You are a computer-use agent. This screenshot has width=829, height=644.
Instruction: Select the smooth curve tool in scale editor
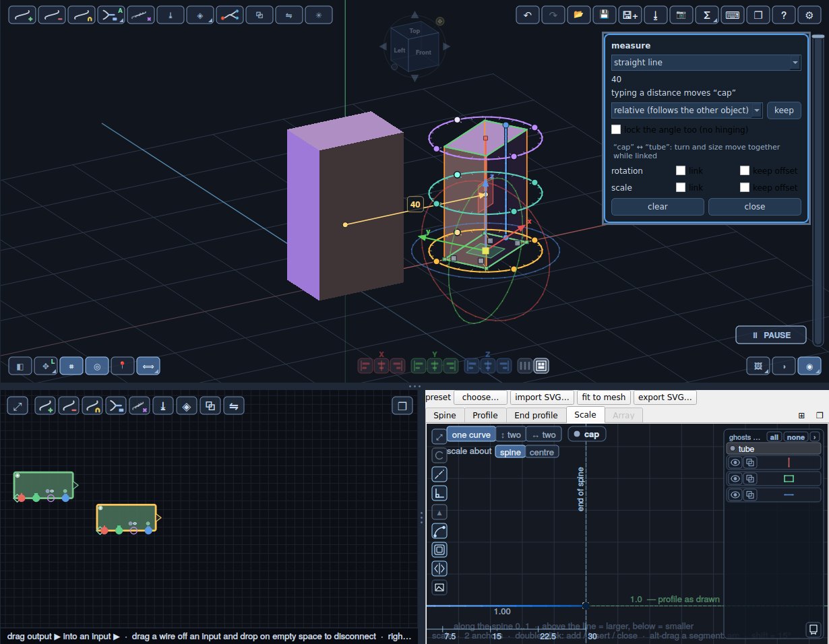(x=439, y=531)
